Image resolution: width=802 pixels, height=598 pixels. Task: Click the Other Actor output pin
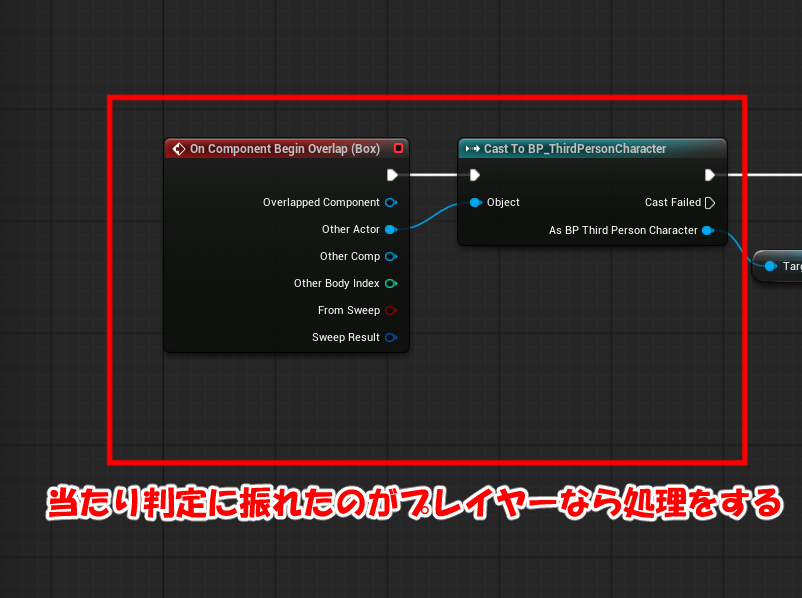point(390,229)
